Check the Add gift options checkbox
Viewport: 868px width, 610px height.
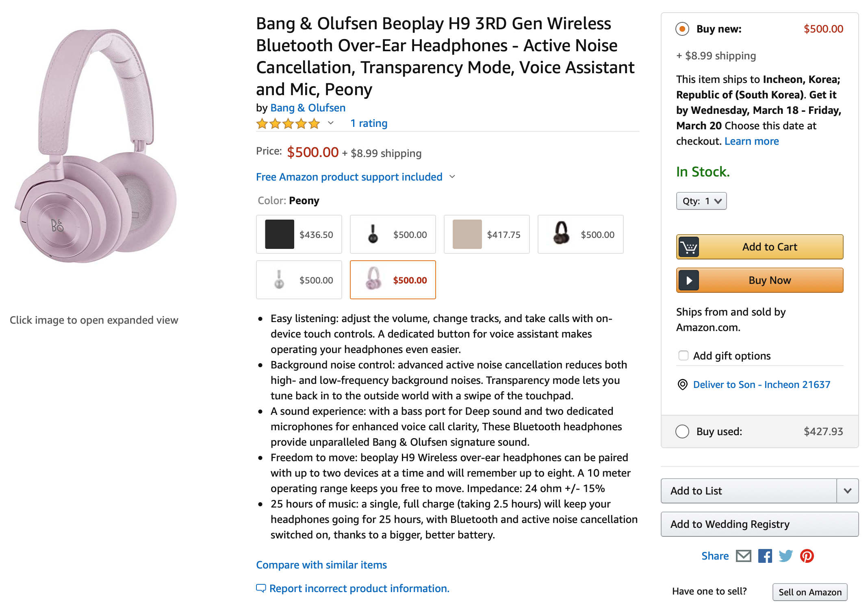point(684,355)
